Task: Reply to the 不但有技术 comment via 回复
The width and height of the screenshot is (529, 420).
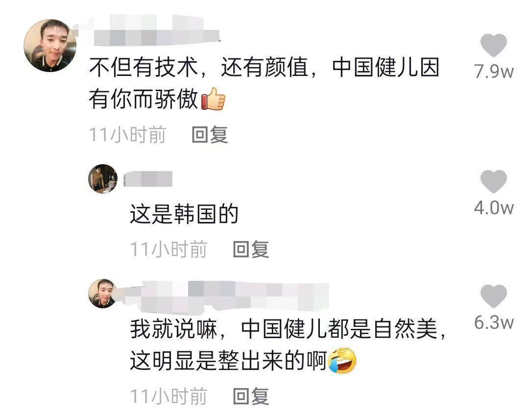Action: click(210, 135)
